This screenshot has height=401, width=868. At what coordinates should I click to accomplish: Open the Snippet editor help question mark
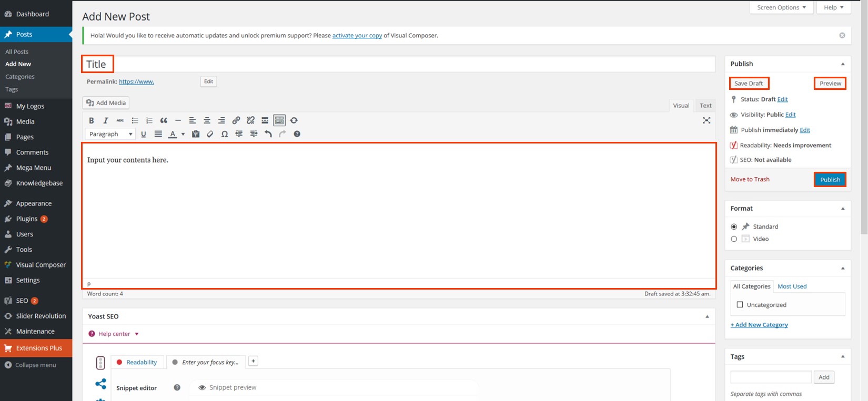coord(177,388)
